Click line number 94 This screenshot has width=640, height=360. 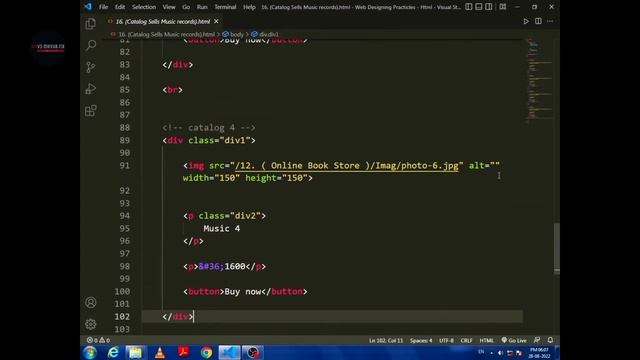point(124,216)
